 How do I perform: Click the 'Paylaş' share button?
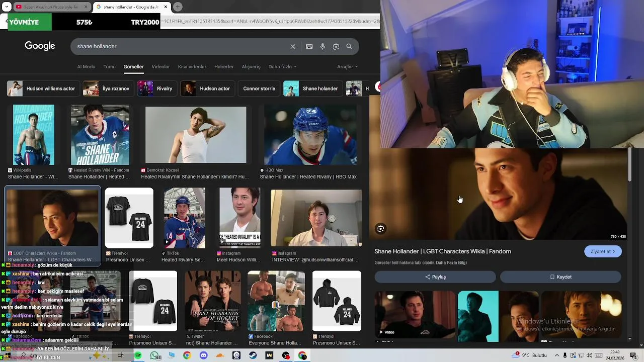[x=435, y=277]
